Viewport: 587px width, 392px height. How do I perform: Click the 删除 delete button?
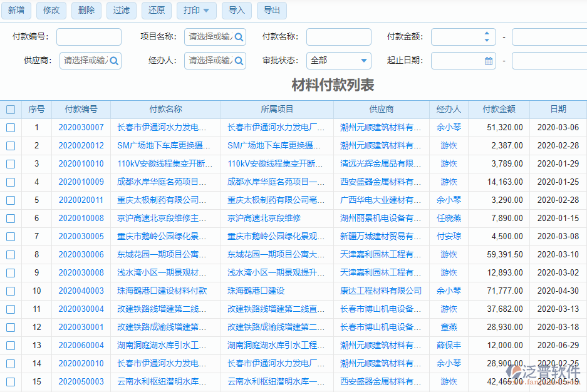click(x=86, y=11)
